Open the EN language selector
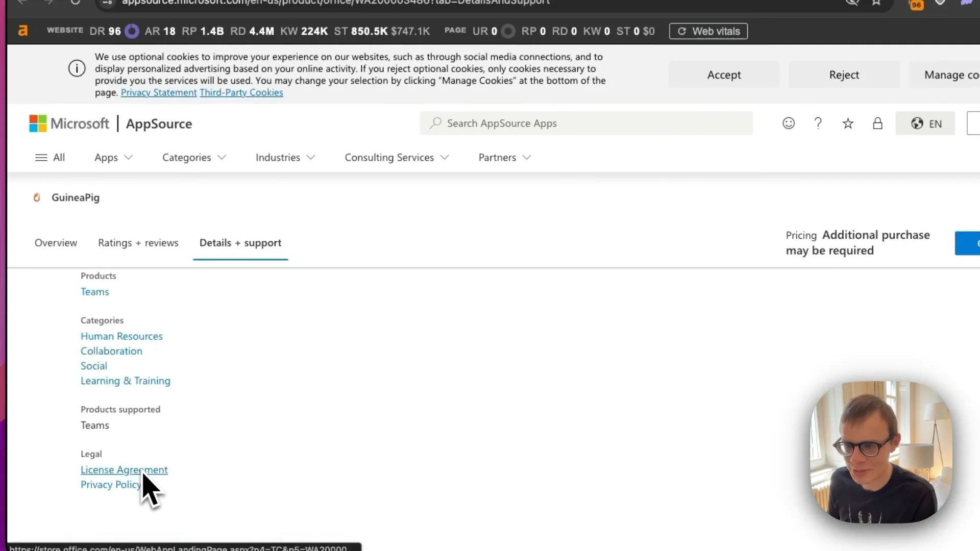 (925, 123)
